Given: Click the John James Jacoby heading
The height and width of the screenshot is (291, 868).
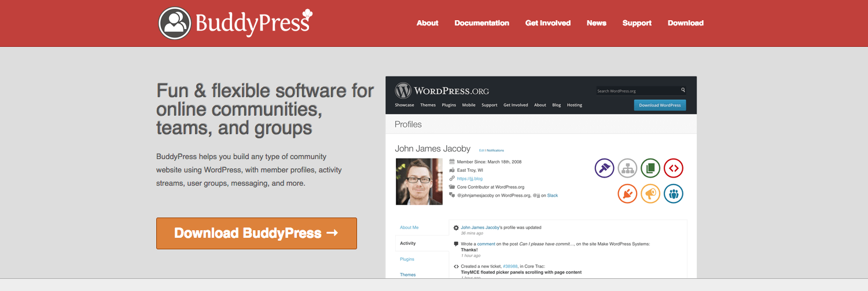Looking at the screenshot, I should click(433, 149).
